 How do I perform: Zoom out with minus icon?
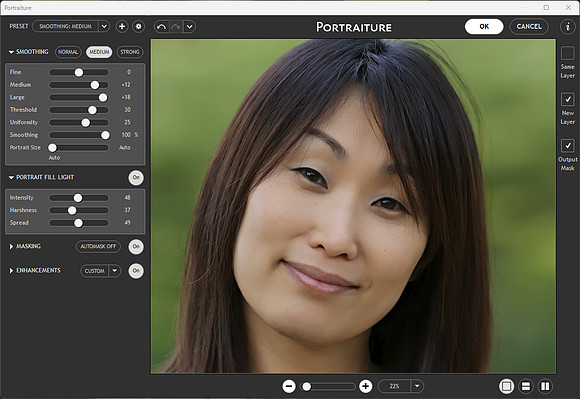pyautogui.click(x=289, y=386)
